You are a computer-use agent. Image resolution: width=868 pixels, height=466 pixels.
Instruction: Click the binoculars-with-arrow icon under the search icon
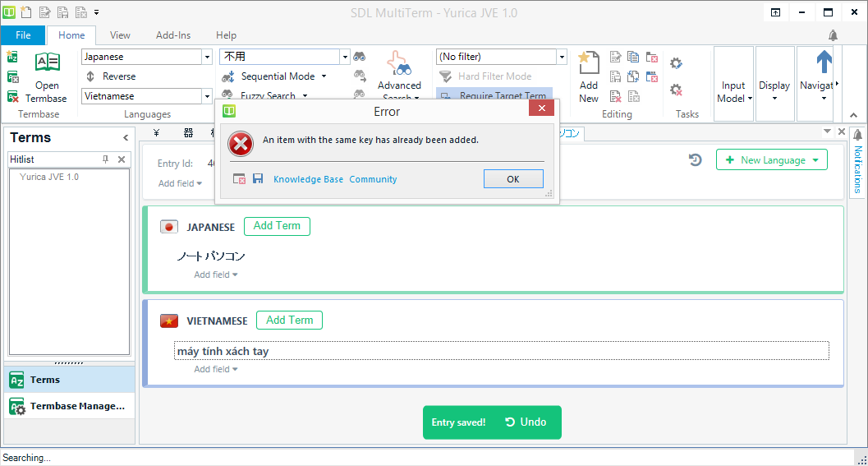(x=360, y=76)
